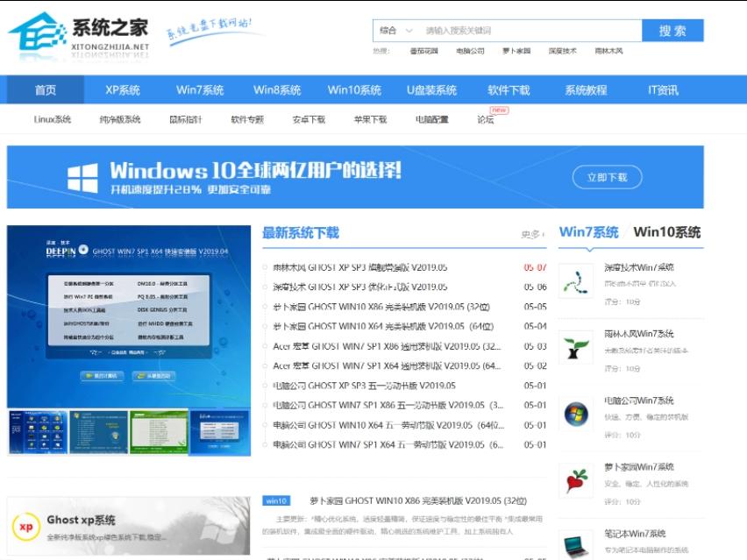Select the fourth slideshow thumbnail

[220, 432]
